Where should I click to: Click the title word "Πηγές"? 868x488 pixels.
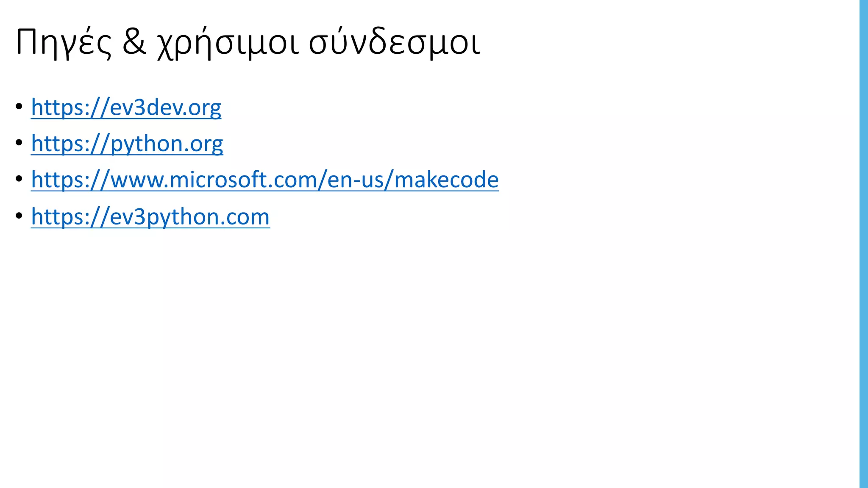pyautogui.click(x=64, y=43)
